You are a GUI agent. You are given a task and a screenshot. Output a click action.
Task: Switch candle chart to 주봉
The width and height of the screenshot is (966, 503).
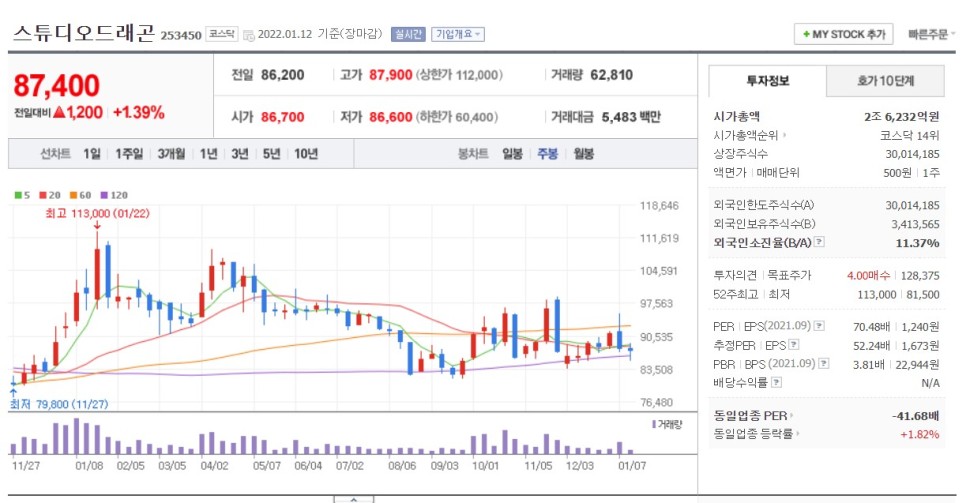pyautogui.click(x=548, y=153)
